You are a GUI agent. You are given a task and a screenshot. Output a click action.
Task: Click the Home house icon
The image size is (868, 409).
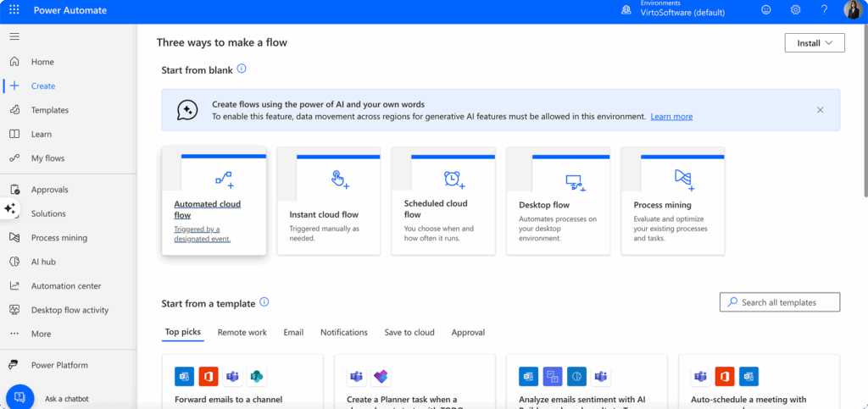pos(14,62)
